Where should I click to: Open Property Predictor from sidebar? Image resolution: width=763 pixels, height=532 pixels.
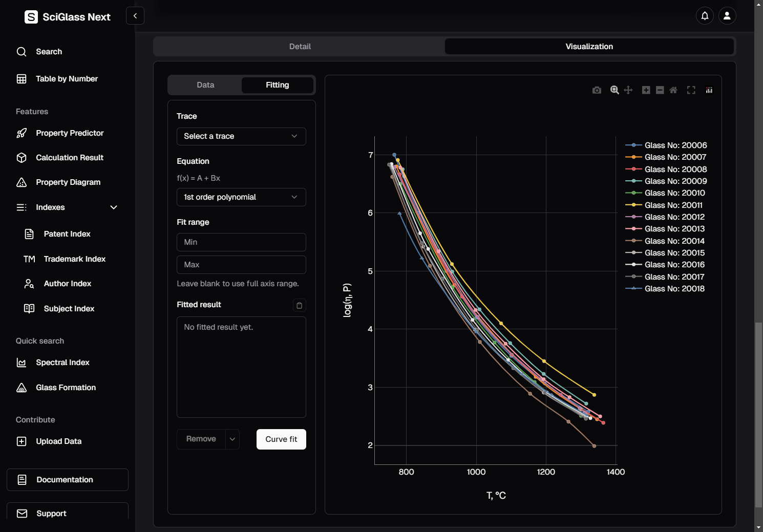point(70,133)
